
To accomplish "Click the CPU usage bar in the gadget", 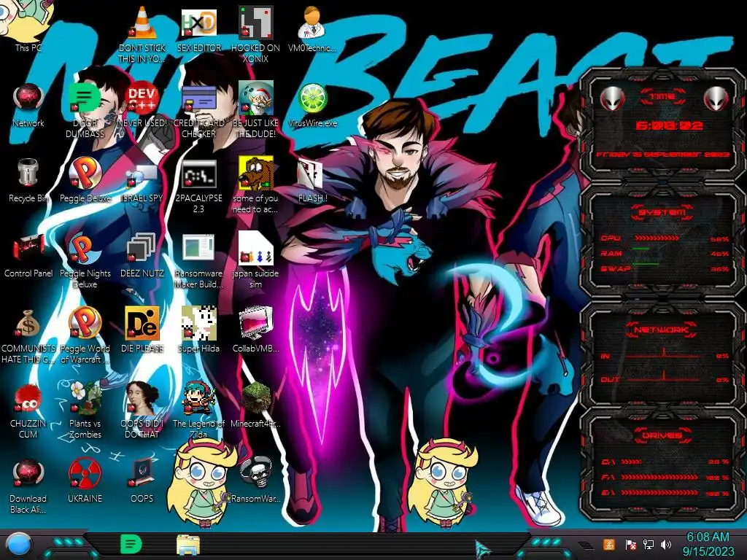I will 657,238.
